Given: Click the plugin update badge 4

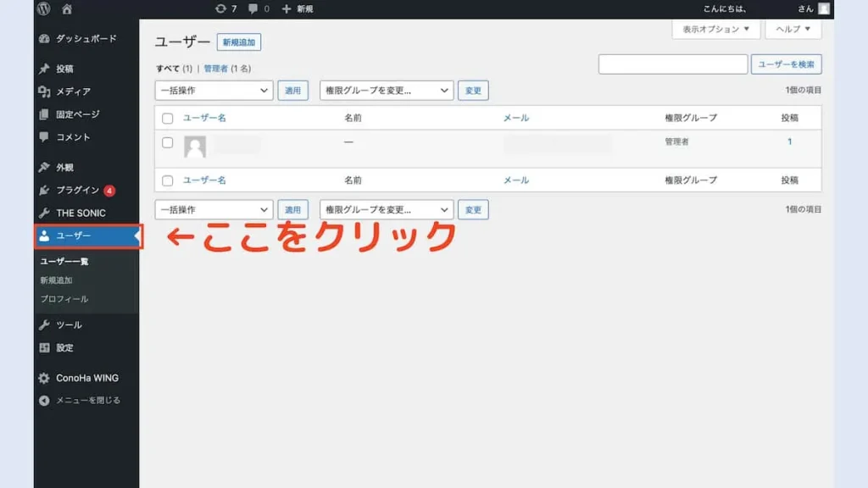Looking at the screenshot, I should coord(109,191).
